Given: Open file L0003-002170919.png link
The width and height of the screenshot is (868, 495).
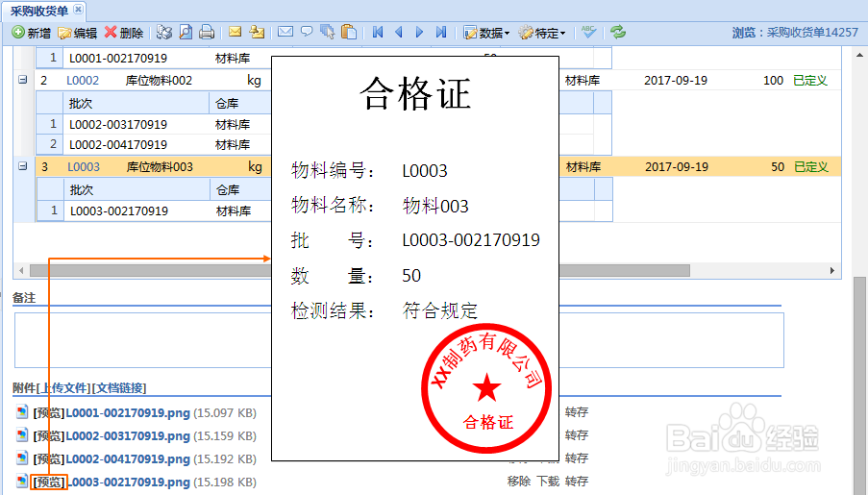Looking at the screenshot, I should (x=129, y=483).
